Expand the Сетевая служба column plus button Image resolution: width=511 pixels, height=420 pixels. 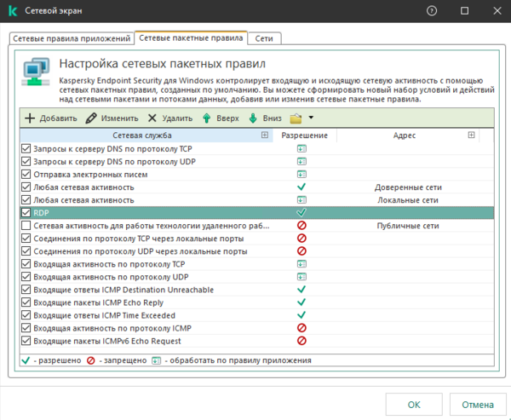(265, 135)
